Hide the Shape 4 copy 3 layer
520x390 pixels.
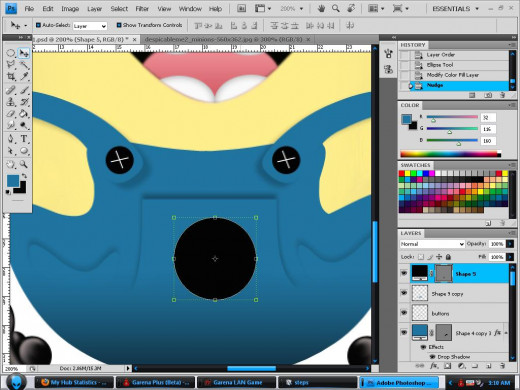coord(404,332)
